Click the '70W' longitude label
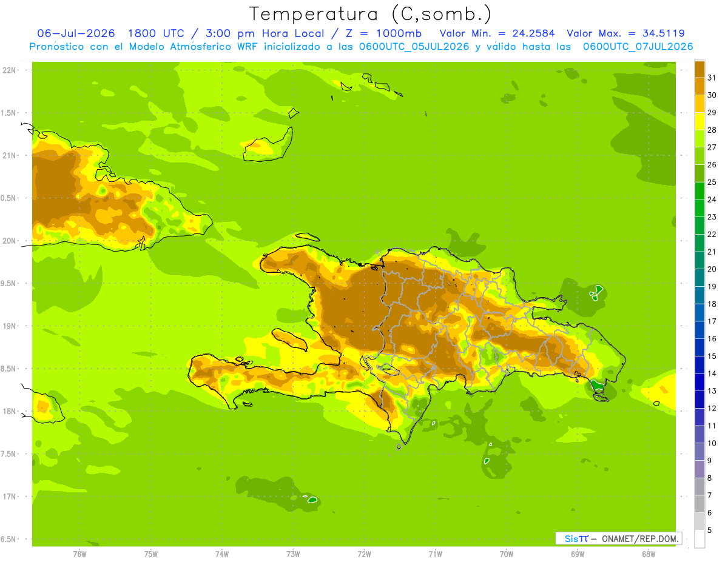728x562 pixels. pyautogui.click(x=507, y=554)
